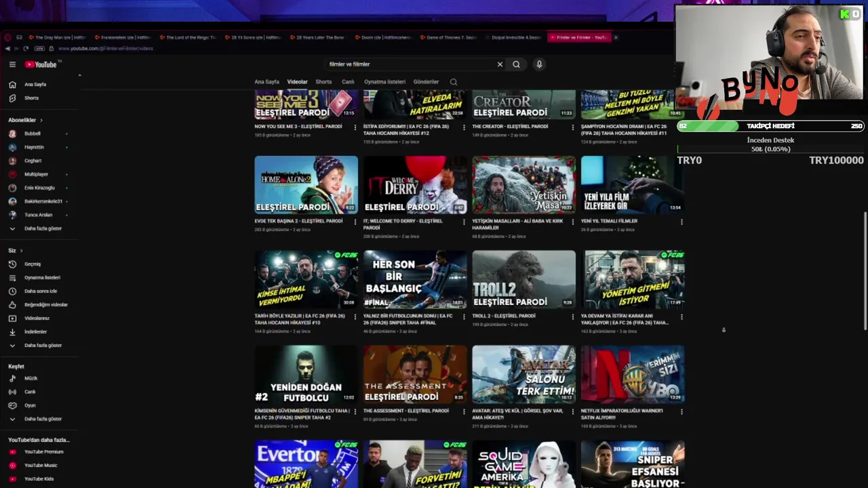The width and height of the screenshot is (868, 488).
Task: Open the Abonelikler section header arrow
Action: click(x=41, y=120)
